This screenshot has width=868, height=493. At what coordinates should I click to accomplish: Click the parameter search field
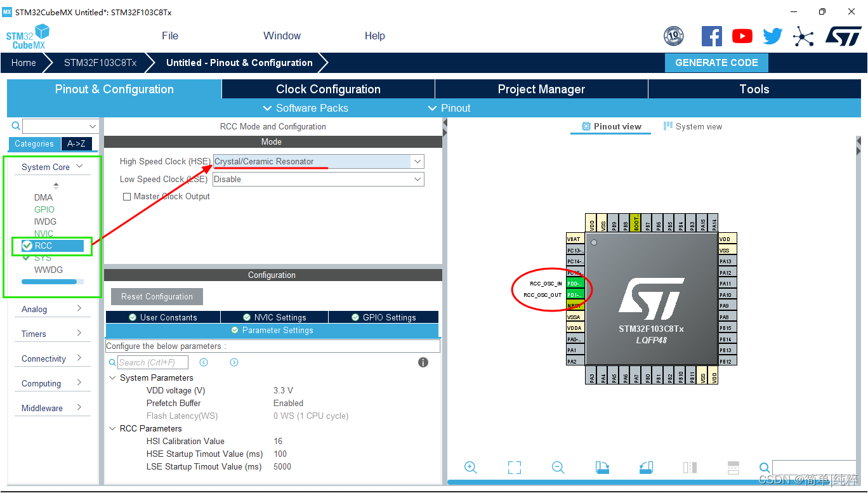(x=153, y=362)
